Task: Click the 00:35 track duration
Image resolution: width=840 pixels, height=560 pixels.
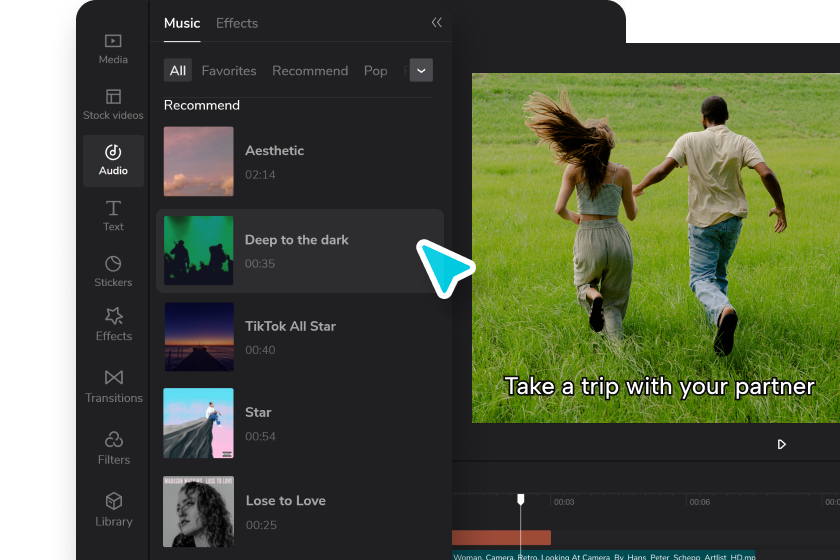Action: click(x=260, y=264)
